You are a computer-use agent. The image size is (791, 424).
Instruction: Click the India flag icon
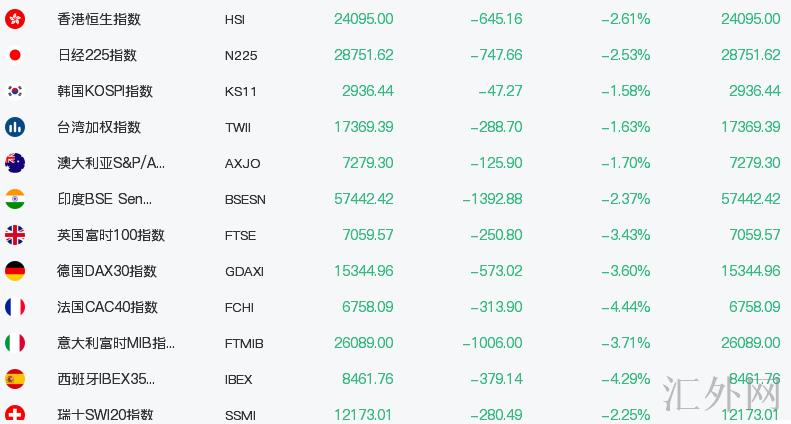pyautogui.click(x=15, y=199)
